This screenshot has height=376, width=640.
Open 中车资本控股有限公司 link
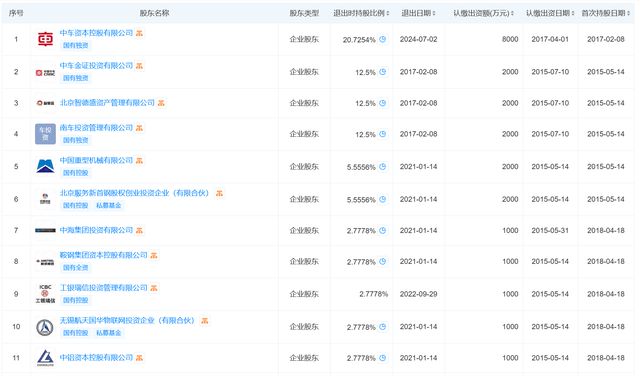coord(96,33)
